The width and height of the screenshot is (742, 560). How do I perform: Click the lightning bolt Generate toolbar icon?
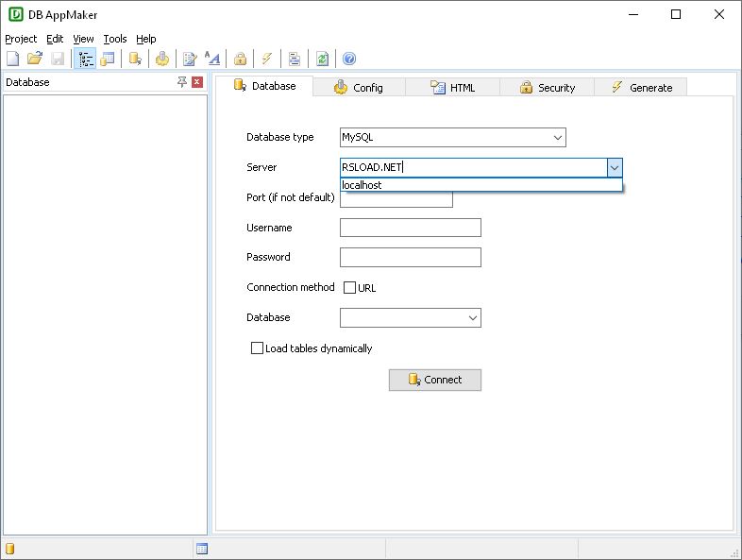267,59
